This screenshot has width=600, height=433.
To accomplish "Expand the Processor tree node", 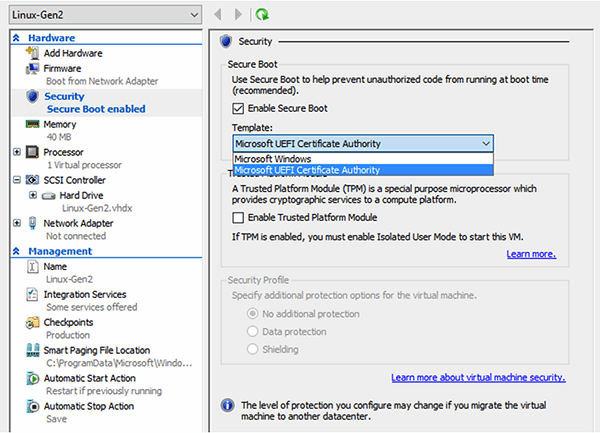I will pos(17,152).
